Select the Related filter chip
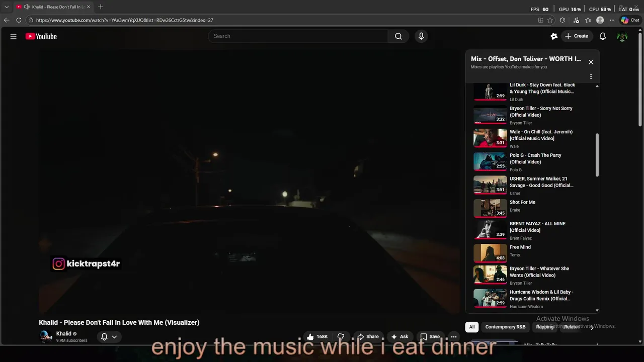This screenshot has height=362, width=644. 572,327
